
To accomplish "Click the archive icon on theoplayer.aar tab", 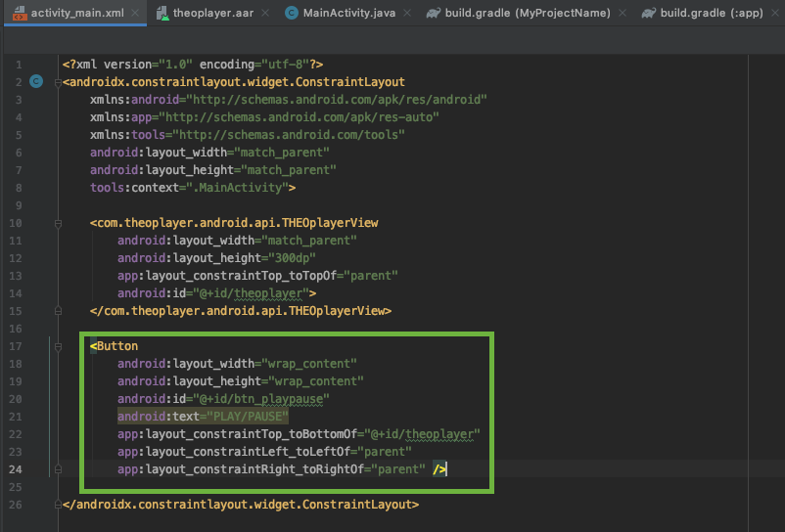I will click(x=161, y=14).
